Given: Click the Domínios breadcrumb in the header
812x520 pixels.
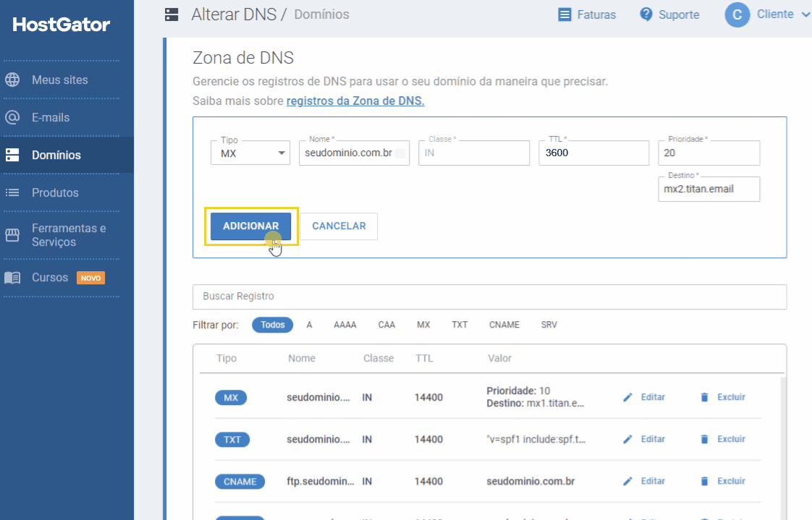Looking at the screenshot, I should pos(321,14).
